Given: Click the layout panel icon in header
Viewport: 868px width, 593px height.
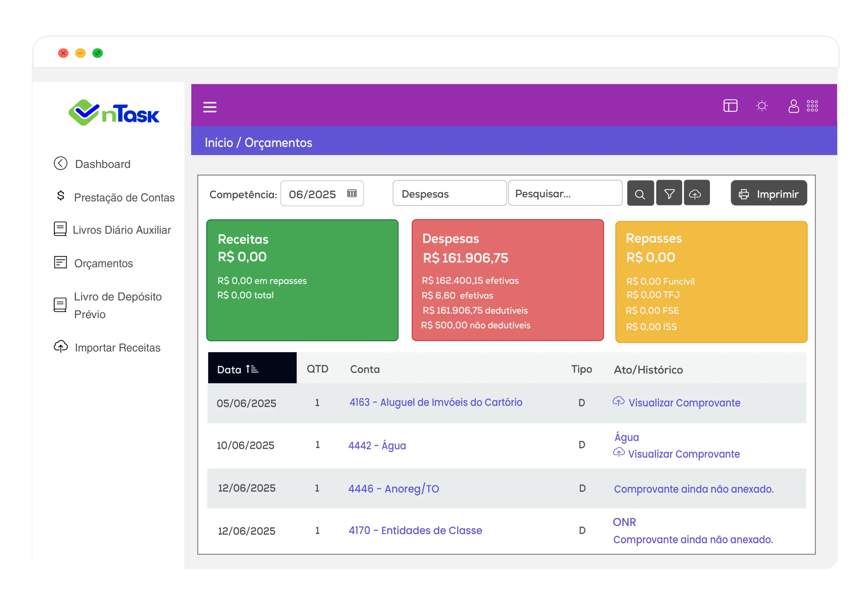Looking at the screenshot, I should (x=730, y=106).
